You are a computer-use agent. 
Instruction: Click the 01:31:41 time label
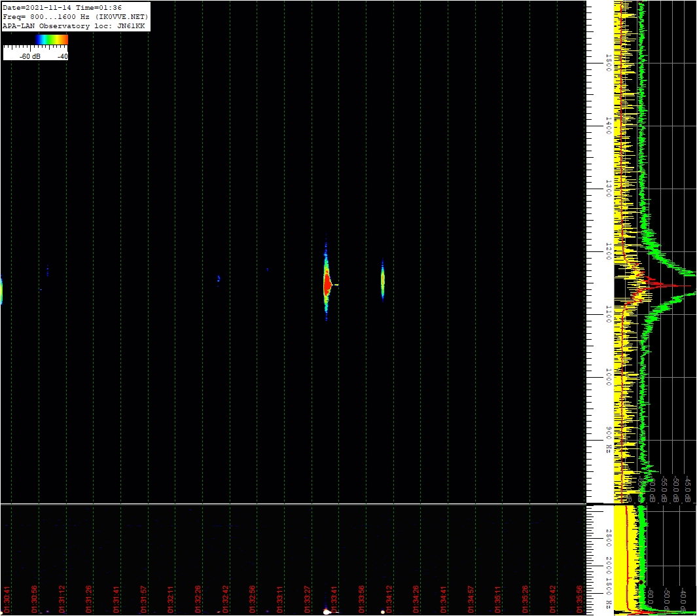pos(116,599)
